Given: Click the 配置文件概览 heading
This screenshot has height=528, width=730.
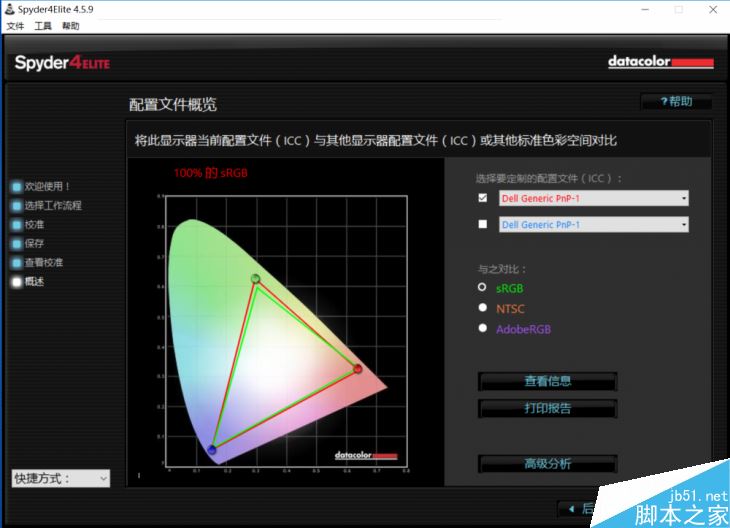Looking at the screenshot, I should [x=173, y=104].
